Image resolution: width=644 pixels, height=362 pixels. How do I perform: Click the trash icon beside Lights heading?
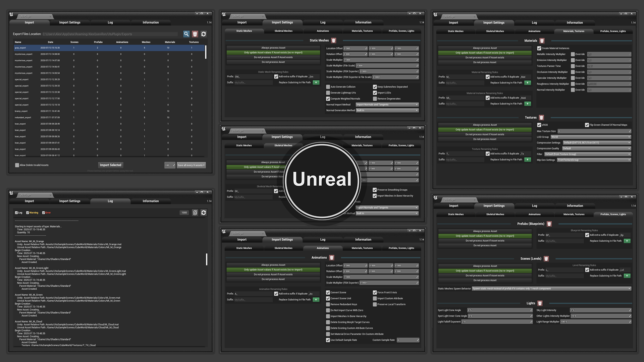click(x=540, y=303)
